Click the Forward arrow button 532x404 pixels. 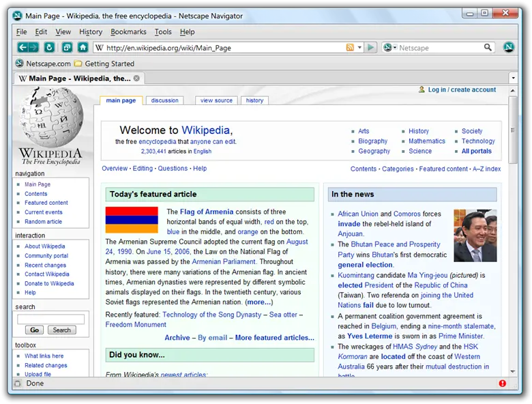pyautogui.click(x=33, y=47)
